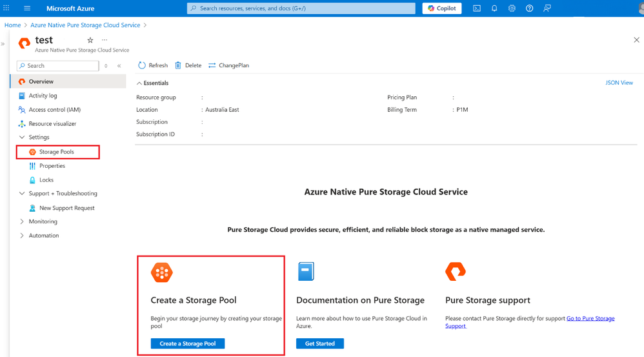This screenshot has width=644, height=357.
Task: Click the Create a Storage Pool button
Action: [x=188, y=343]
